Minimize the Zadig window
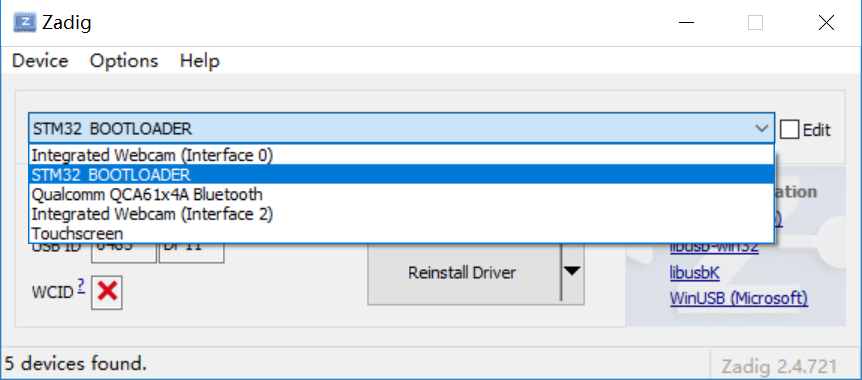 (686, 23)
